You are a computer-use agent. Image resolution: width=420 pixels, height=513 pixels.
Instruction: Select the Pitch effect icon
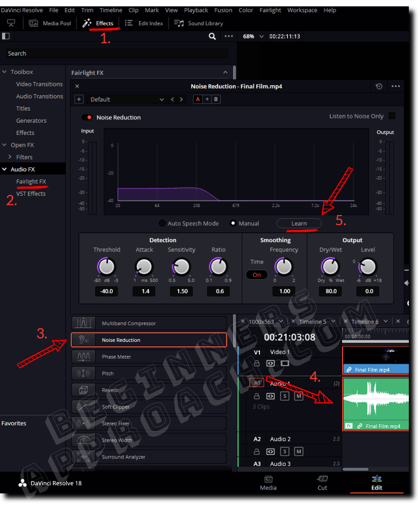tap(84, 373)
